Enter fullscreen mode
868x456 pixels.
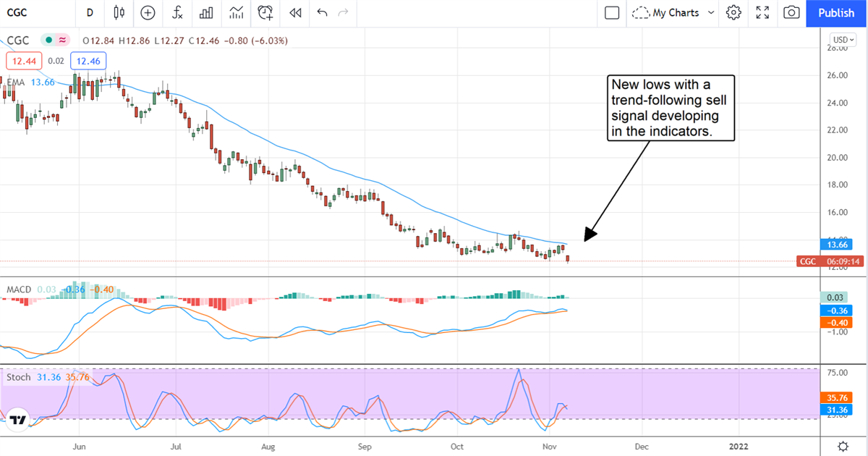click(x=762, y=12)
